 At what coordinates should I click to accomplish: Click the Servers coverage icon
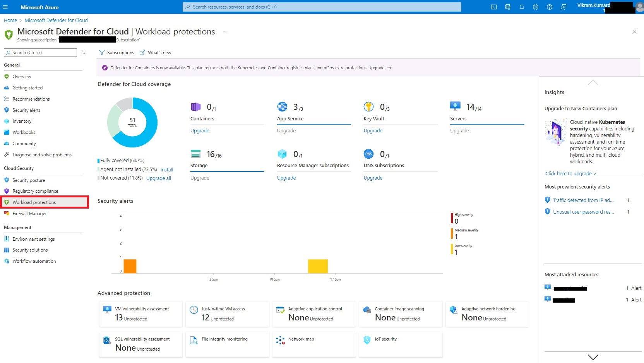pyautogui.click(x=455, y=106)
